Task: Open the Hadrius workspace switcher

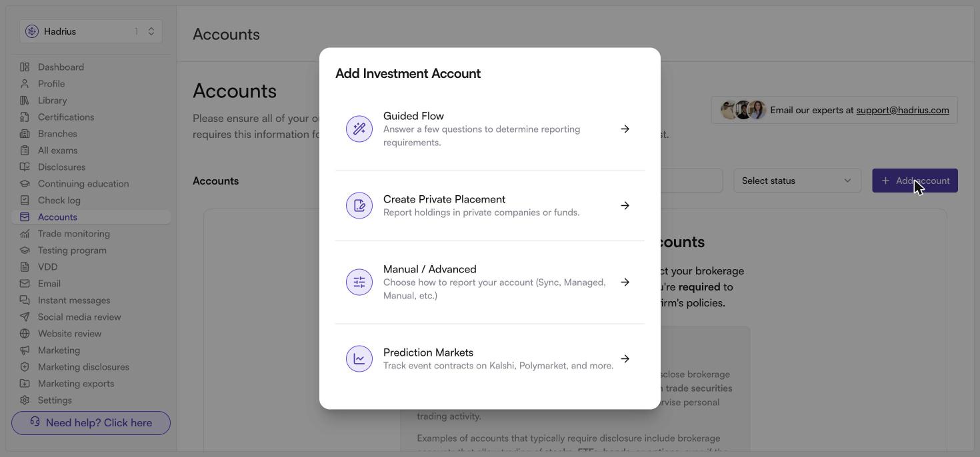Action: 91,31
